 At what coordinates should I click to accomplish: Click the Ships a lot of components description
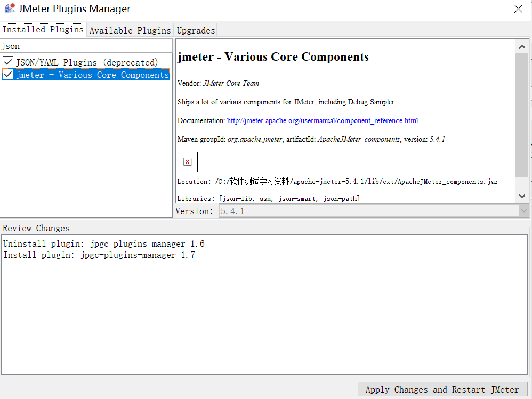click(x=286, y=102)
